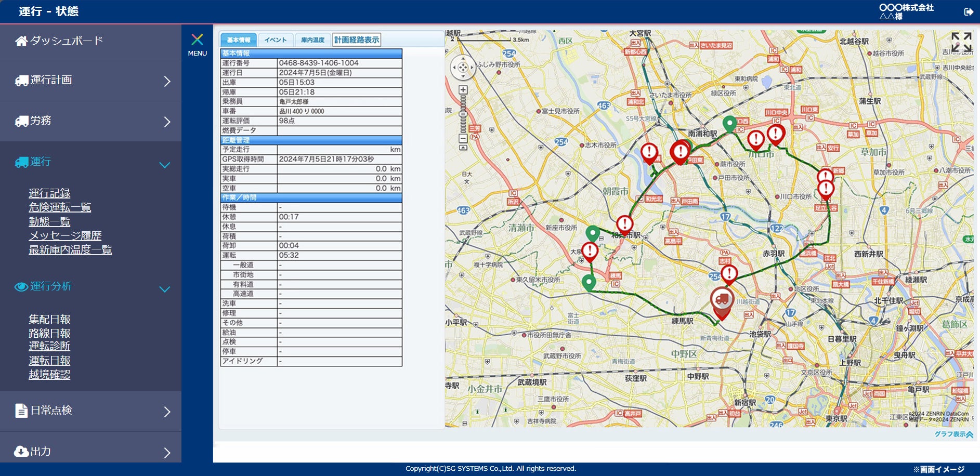Viewport: 980px width, 476px height.
Task: Open the 運転日報 link
Action: click(49, 361)
